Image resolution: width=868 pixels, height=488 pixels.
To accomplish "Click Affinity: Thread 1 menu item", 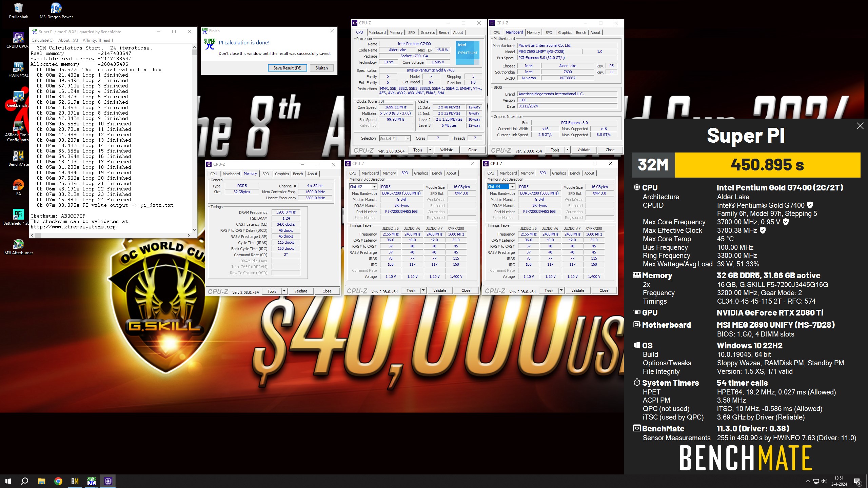I will point(98,40).
